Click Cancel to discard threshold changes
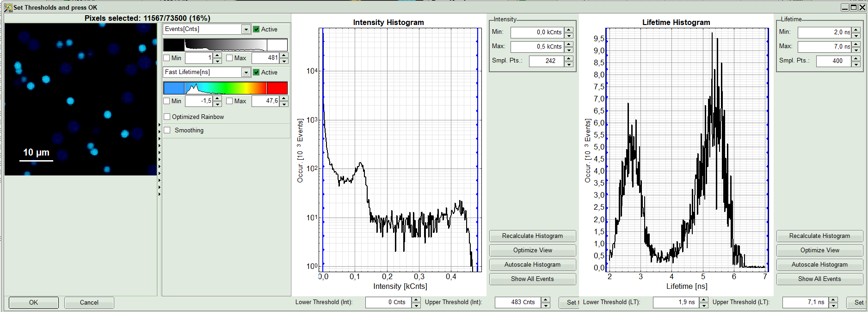The image size is (868, 312). point(89,302)
